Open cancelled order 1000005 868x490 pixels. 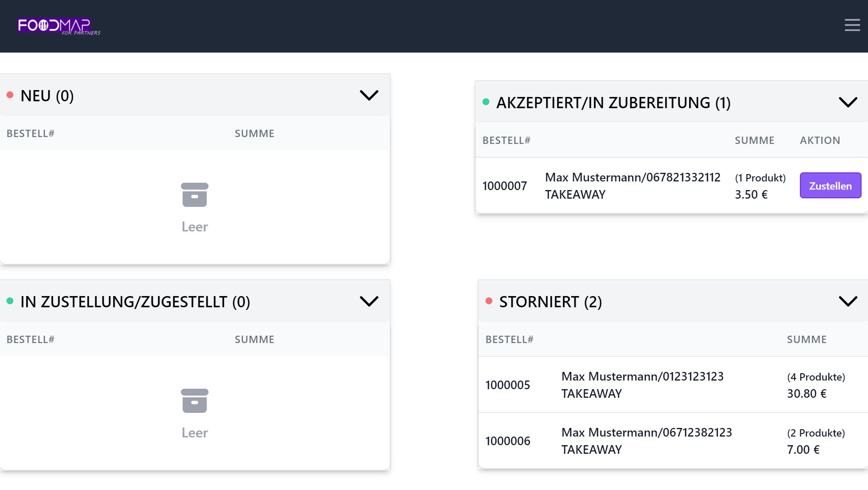(673, 385)
